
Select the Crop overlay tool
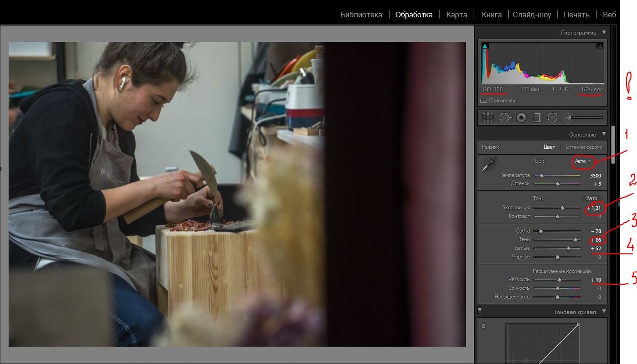coord(488,118)
